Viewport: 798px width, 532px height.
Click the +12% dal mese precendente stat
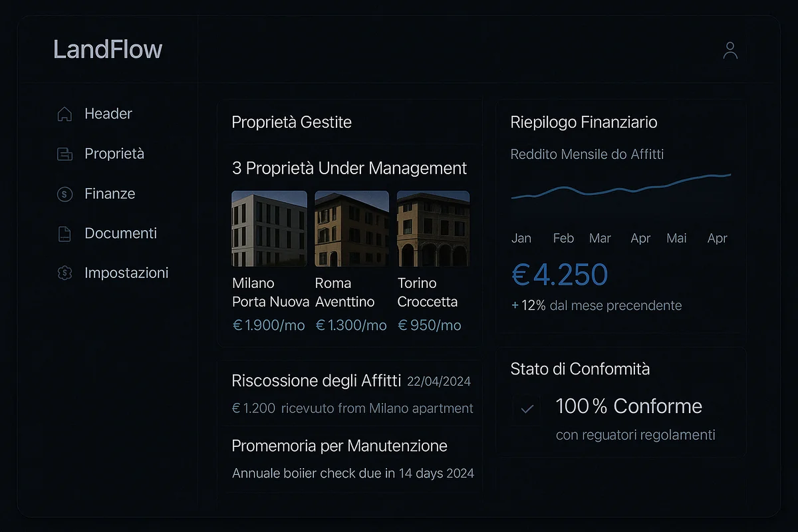click(x=596, y=305)
